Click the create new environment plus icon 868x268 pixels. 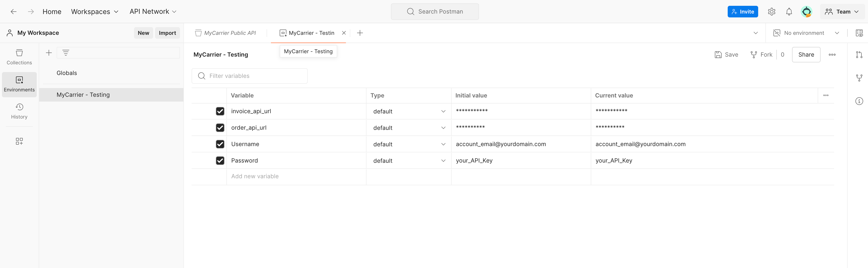(x=49, y=53)
